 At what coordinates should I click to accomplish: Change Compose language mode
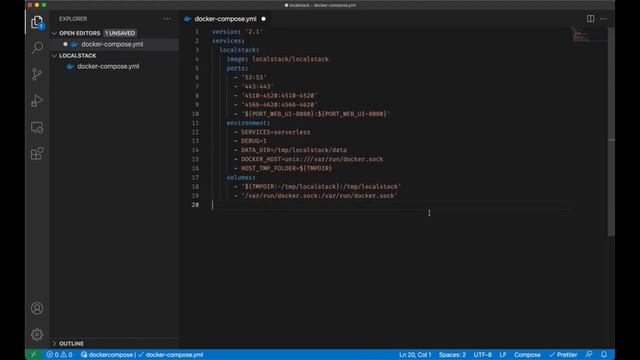tap(527, 355)
